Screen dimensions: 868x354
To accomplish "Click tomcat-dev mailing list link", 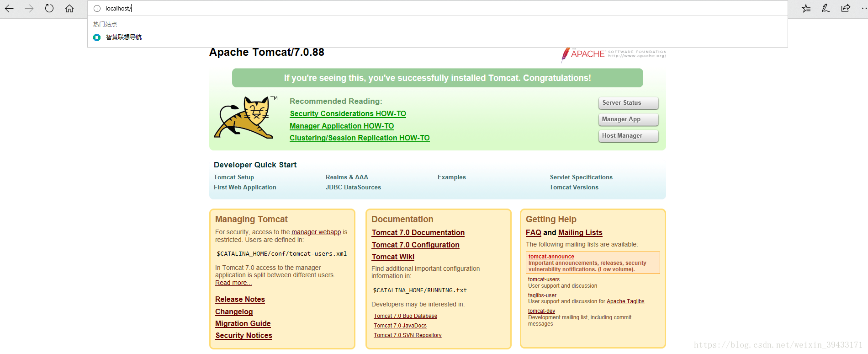I will click(x=541, y=311).
